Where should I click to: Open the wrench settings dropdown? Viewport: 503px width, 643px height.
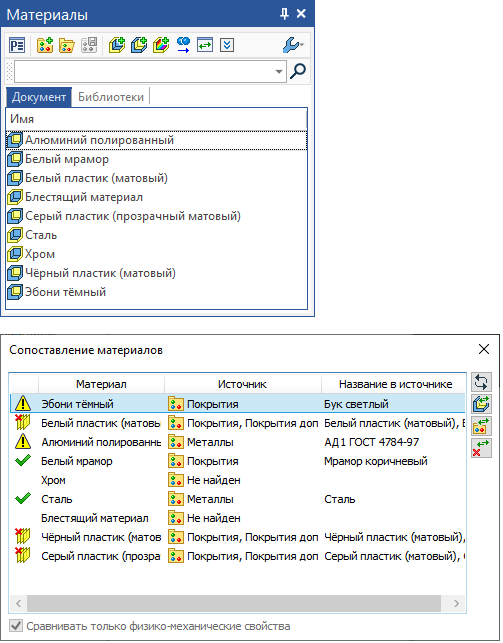coord(293,45)
